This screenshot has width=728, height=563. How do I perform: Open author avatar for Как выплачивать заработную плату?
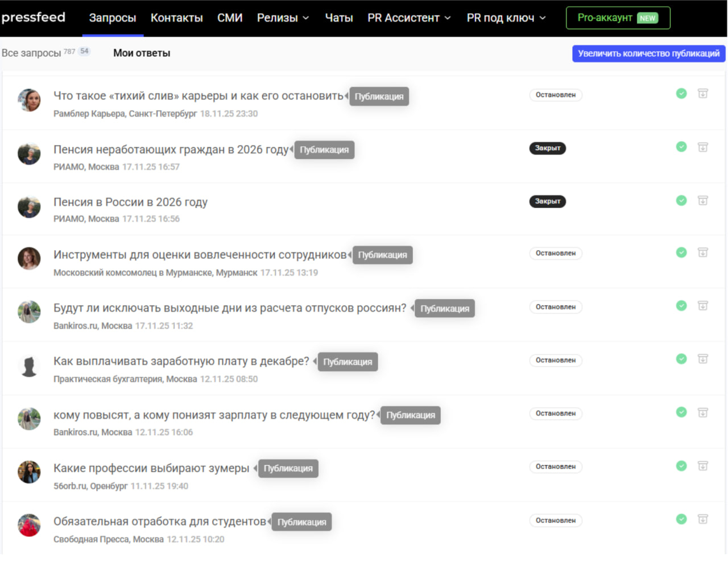coord(29,366)
